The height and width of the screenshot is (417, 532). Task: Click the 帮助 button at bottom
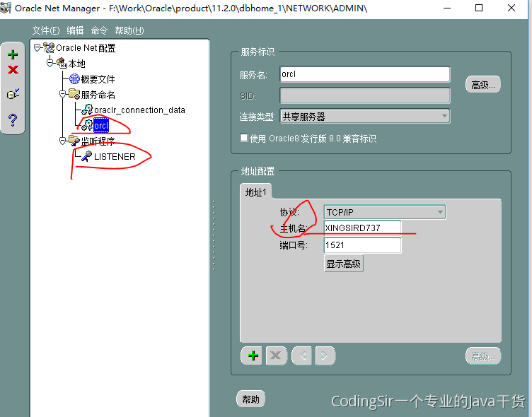[x=250, y=399]
